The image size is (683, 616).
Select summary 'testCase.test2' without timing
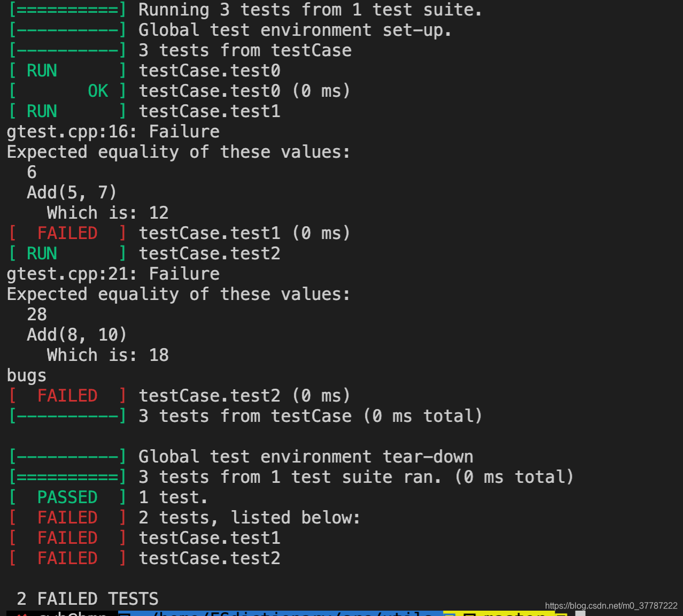pos(209,559)
